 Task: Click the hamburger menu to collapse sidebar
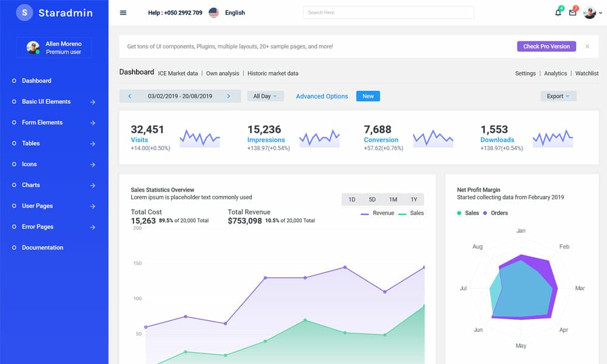(x=123, y=12)
